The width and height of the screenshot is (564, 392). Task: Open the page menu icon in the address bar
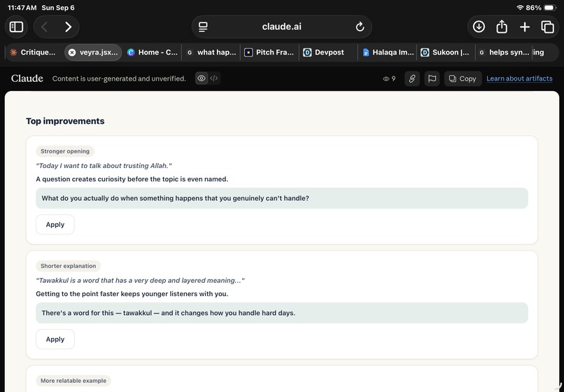pos(203,27)
